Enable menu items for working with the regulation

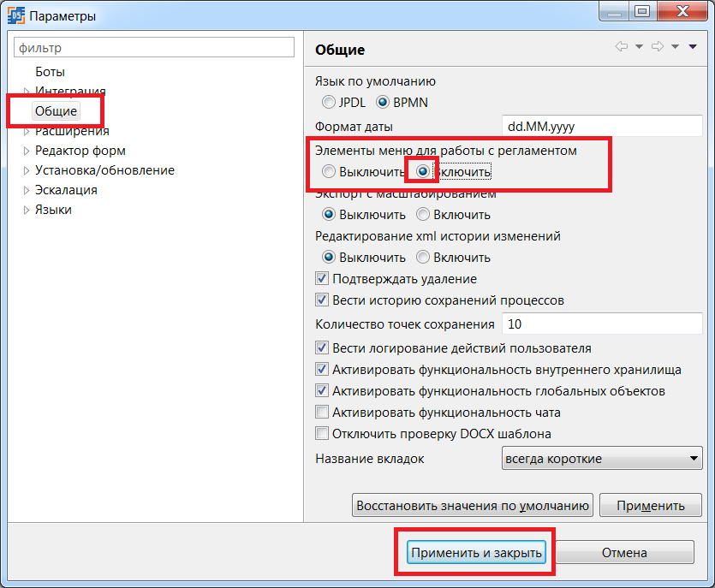pyautogui.click(x=423, y=172)
